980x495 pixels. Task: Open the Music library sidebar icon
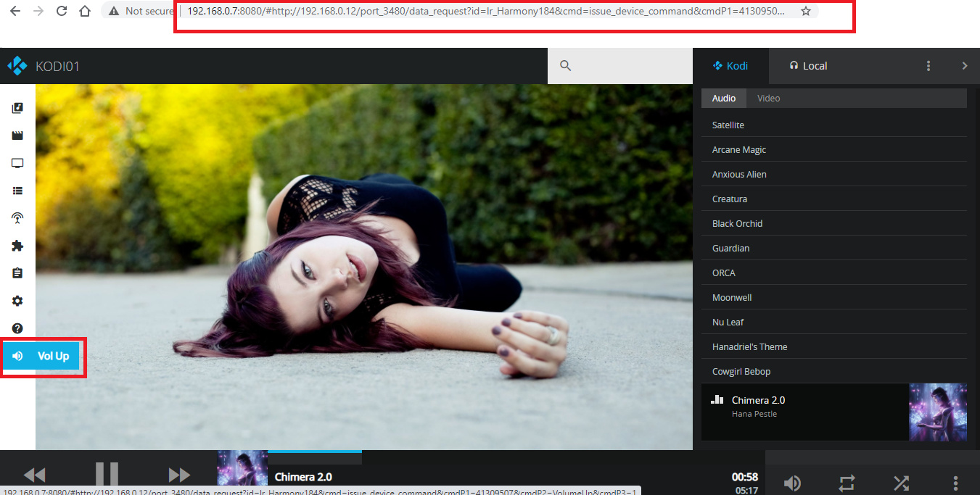pyautogui.click(x=17, y=108)
